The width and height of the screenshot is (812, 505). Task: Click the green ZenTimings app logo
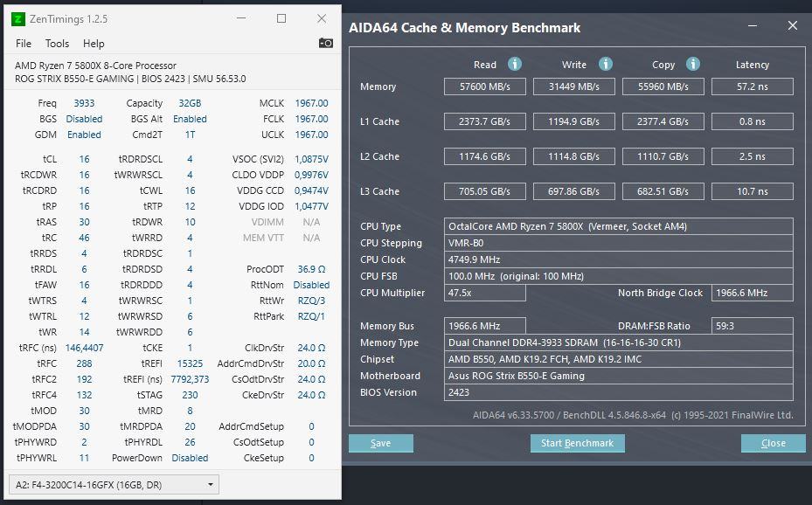click(18, 19)
